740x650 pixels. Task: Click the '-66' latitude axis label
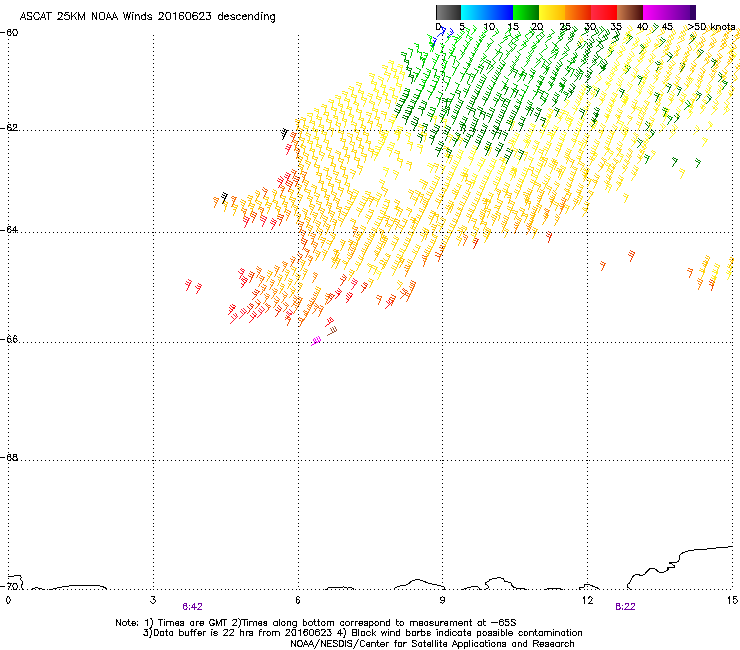pyautogui.click(x=9, y=339)
